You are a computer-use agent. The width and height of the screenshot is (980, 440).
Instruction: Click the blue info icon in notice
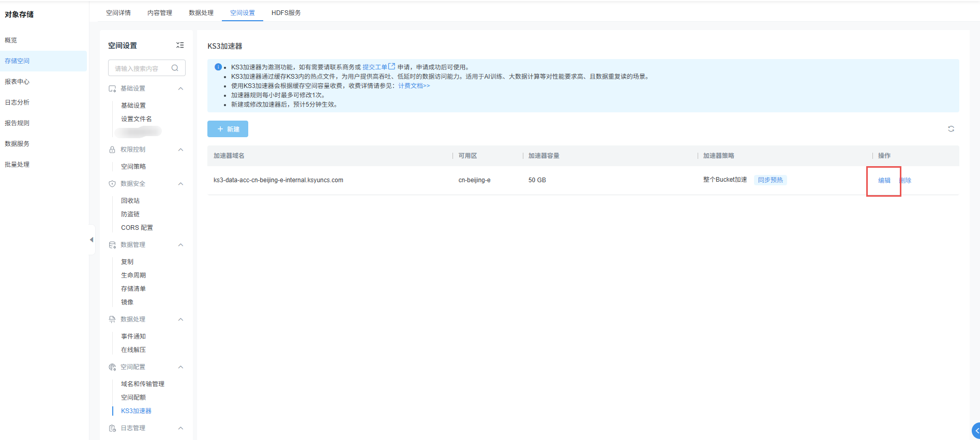[218, 67]
